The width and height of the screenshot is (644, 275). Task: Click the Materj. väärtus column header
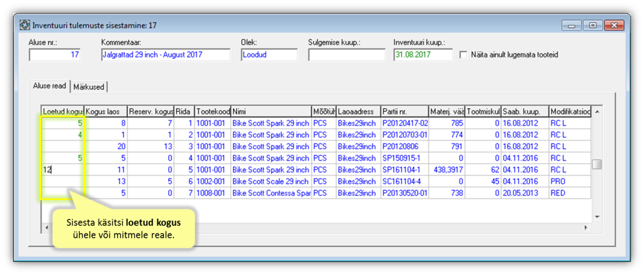point(447,111)
